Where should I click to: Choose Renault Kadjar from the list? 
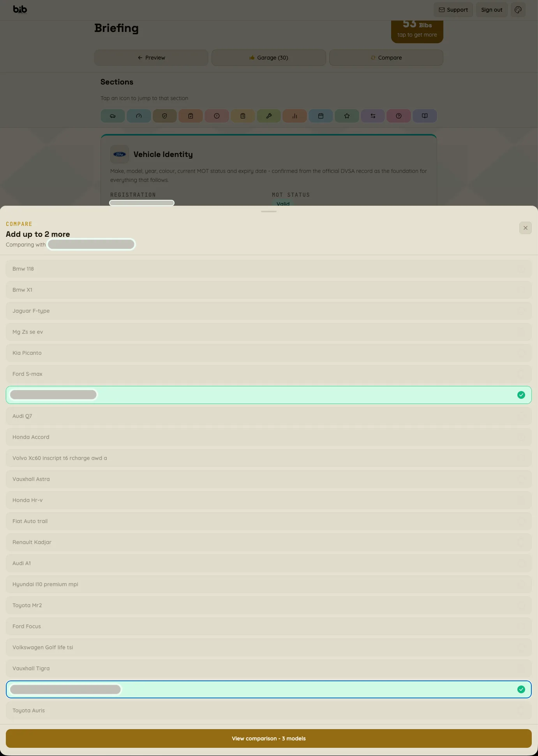point(269,542)
